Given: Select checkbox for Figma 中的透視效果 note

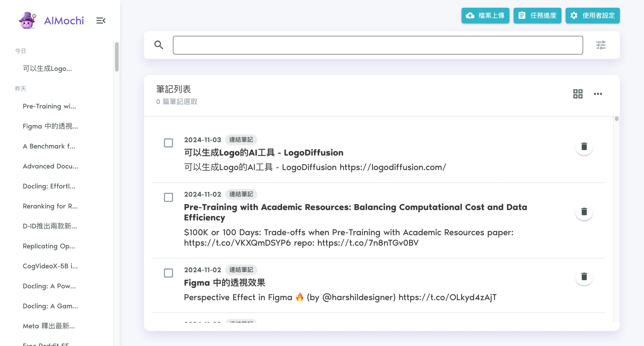Looking at the screenshot, I should click(x=168, y=273).
